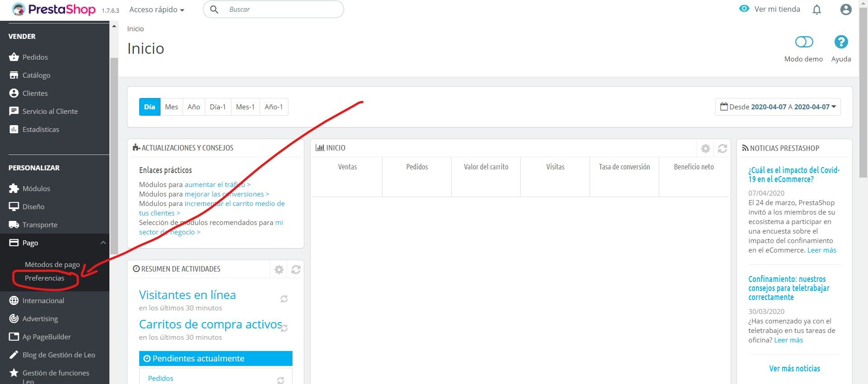Click the Internacional globe icon
868x384 pixels.
(x=14, y=300)
